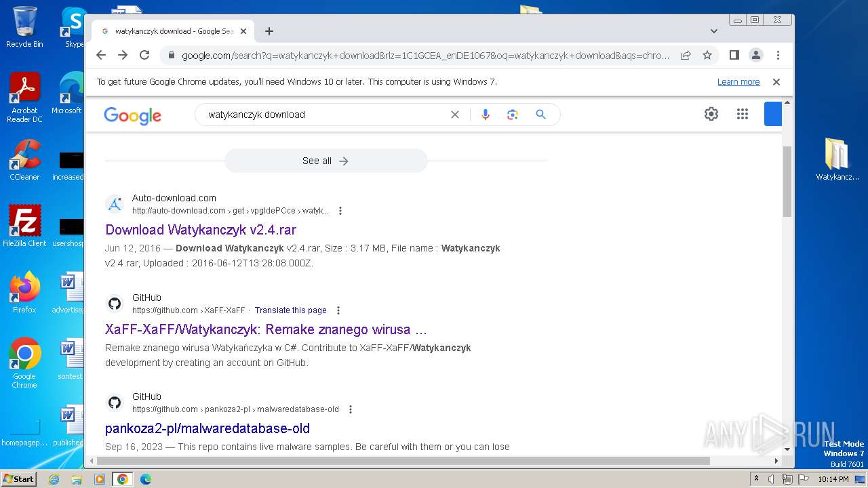
Task: Search by image with Lens icon
Action: coord(513,115)
